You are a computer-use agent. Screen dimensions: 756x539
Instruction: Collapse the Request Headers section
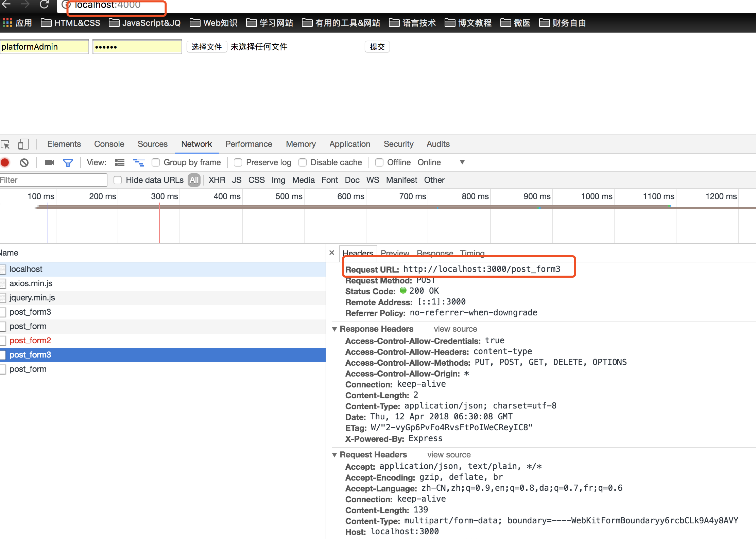tap(334, 455)
